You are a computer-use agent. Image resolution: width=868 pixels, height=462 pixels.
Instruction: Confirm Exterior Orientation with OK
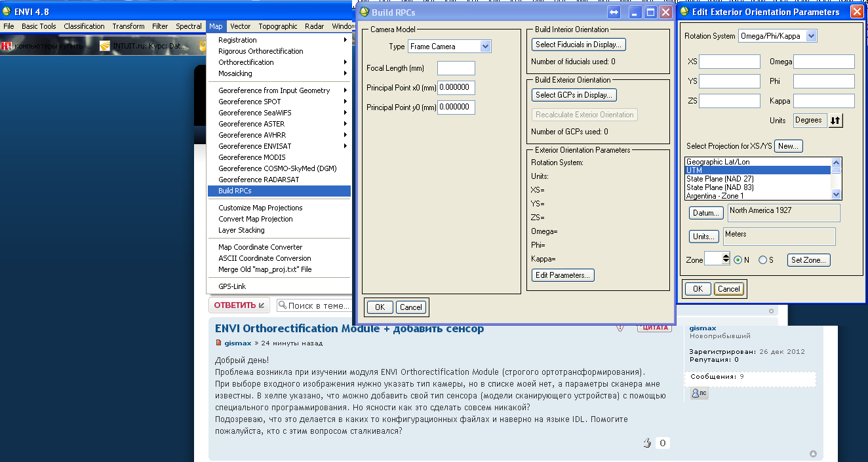(698, 289)
